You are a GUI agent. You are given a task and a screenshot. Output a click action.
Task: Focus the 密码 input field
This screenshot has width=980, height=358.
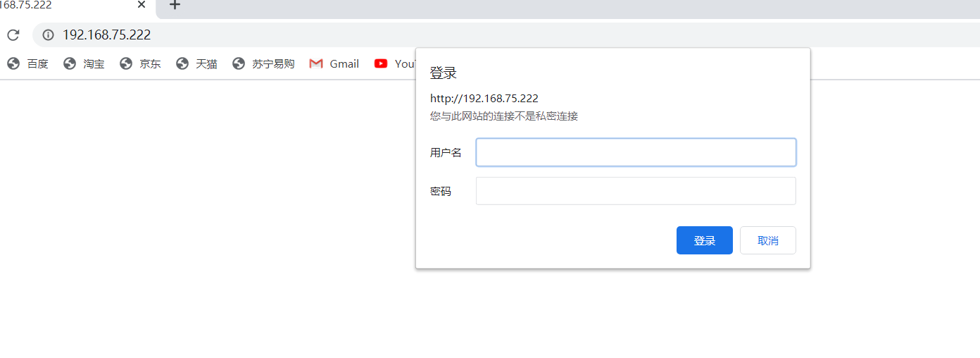pyautogui.click(x=636, y=191)
